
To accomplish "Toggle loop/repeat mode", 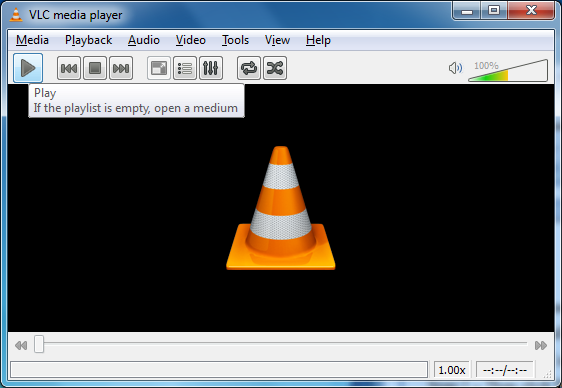I will coord(249,68).
